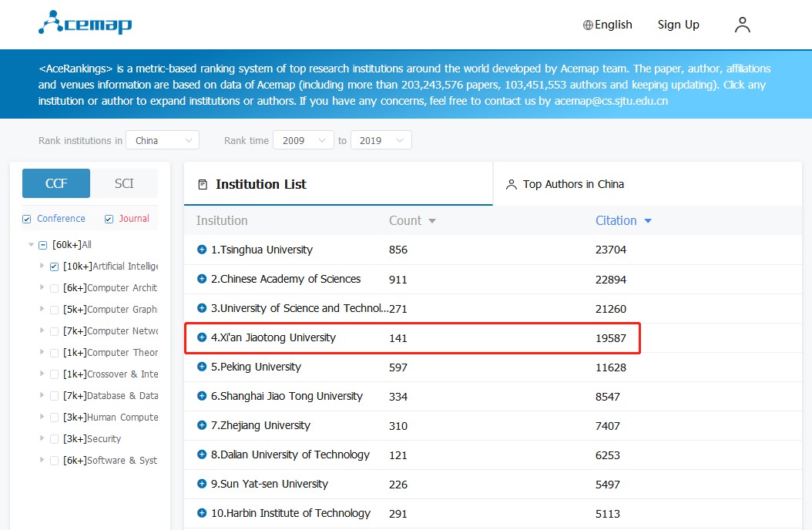Expand Zhejiang University row plus icon
Image resolution: width=812 pixels, height=530 pixels.
202,425
